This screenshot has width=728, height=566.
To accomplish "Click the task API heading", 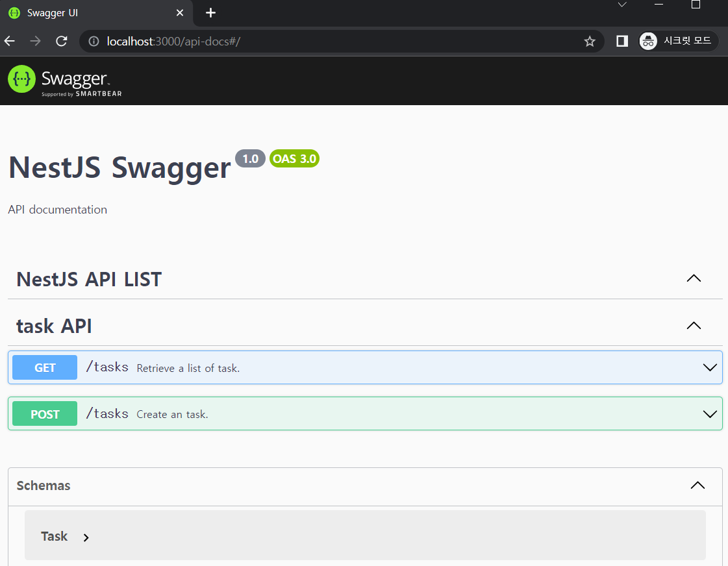I will click(x=54, y=326).
